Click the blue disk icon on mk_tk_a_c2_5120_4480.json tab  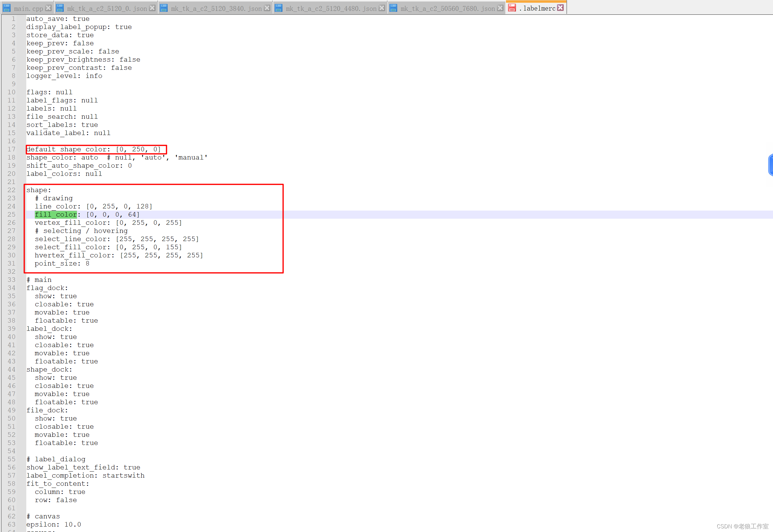pyautogui.click(x=279, y=8)
